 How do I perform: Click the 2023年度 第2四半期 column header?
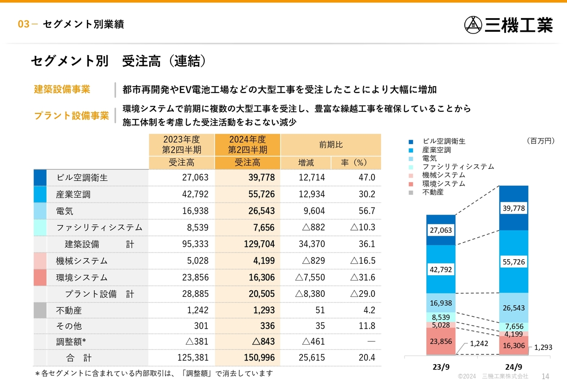[182, 145]
